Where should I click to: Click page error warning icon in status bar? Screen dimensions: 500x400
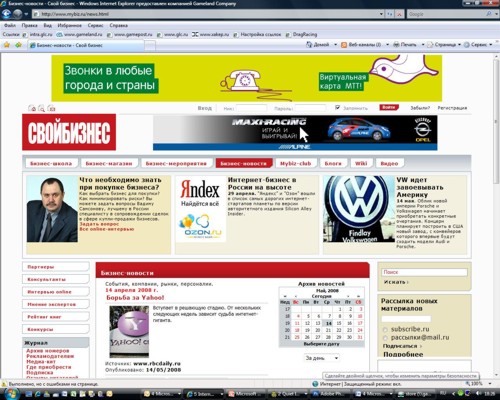coord(4,384)
